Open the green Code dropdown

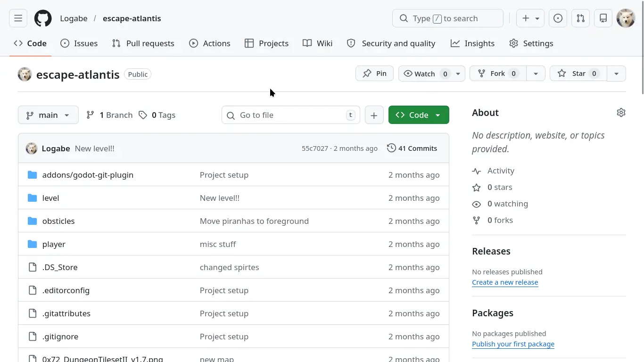pos(419,115)
